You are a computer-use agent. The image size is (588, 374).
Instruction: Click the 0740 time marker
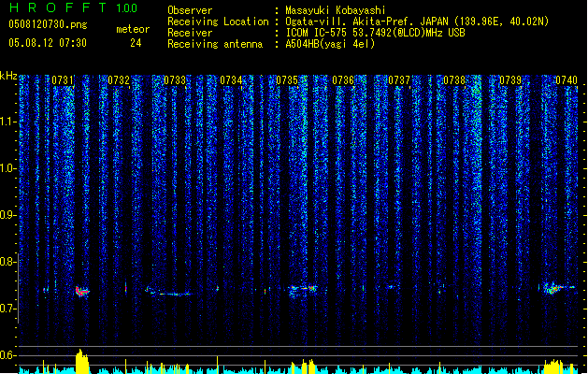coord(566,80)
